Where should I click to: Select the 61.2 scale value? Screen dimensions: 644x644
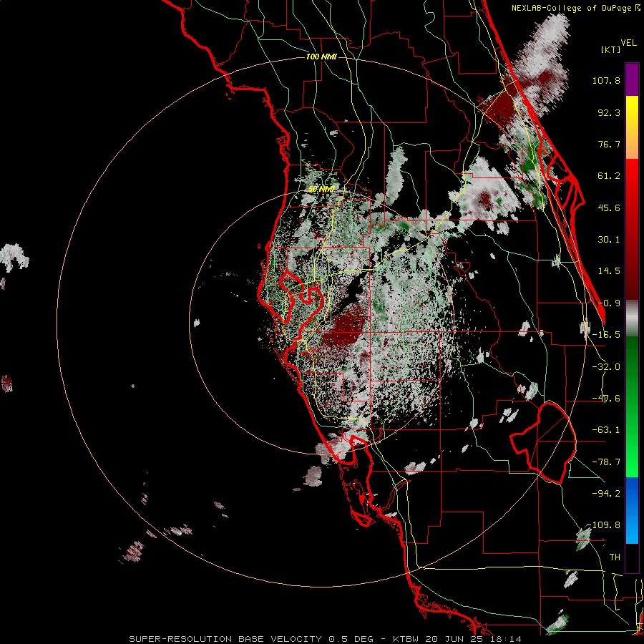(609, 176)
